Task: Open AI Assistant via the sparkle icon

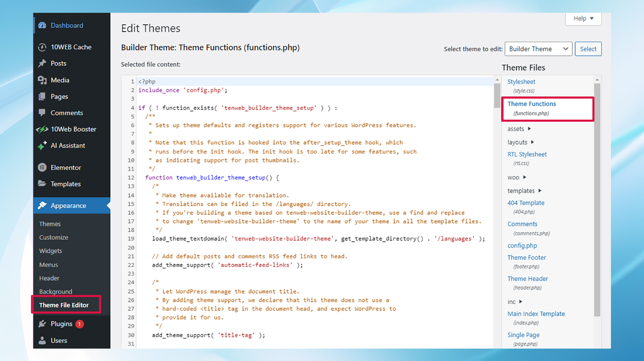Action: click(42, 145)
